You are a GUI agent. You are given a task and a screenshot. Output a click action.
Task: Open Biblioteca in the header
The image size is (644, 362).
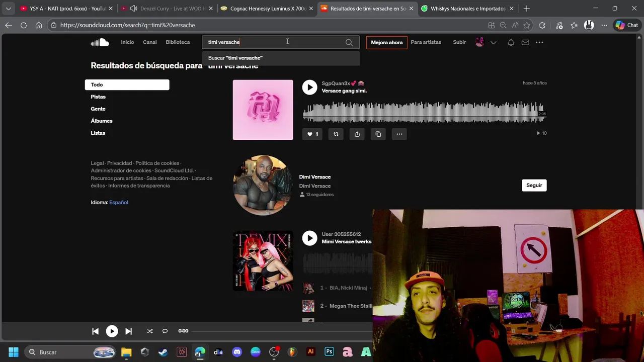point(178,42)
